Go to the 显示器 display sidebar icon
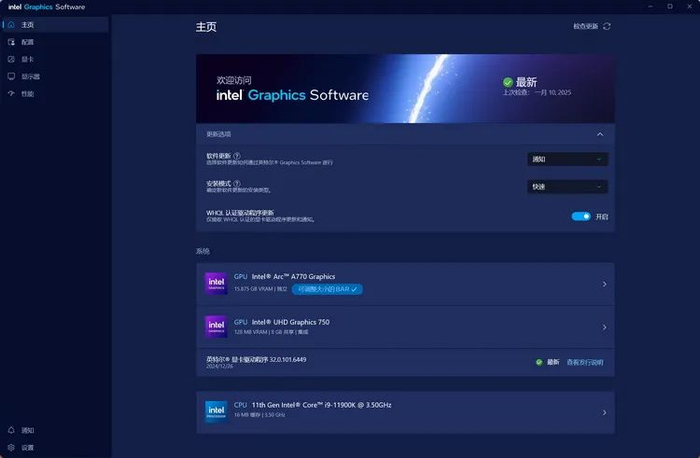 click(x=11, y=76)
